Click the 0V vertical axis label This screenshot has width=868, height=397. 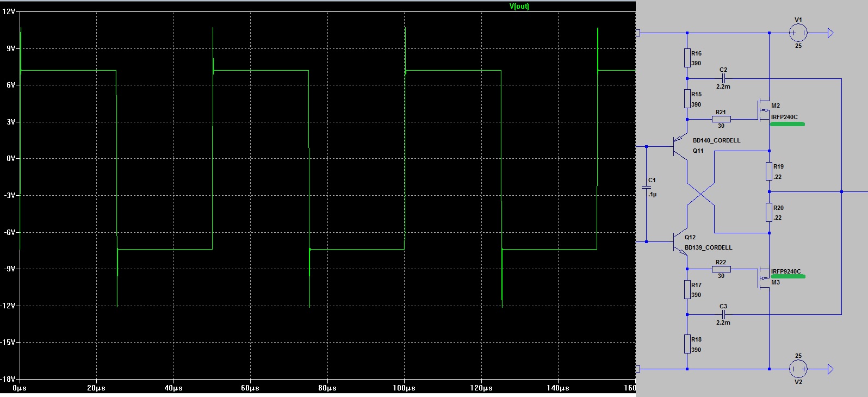click(x=11, y=158)
